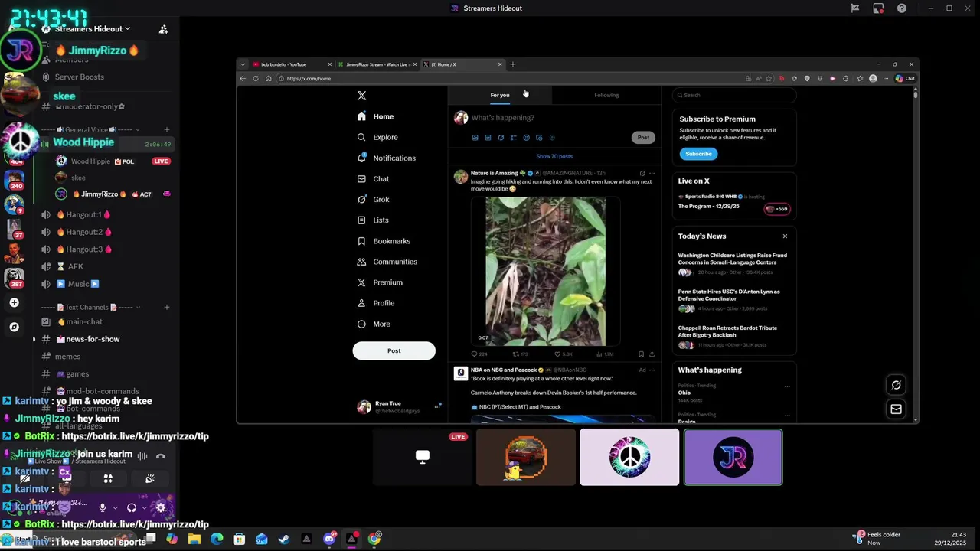Open the news-for-show text channel
980x551 pixels.
tap(93, 339)
